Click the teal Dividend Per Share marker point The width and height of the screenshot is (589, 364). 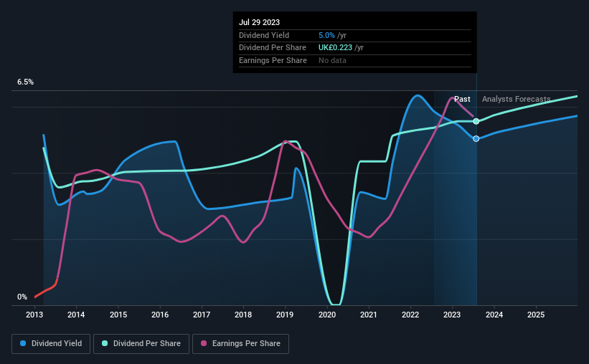[x=476, y=121]
